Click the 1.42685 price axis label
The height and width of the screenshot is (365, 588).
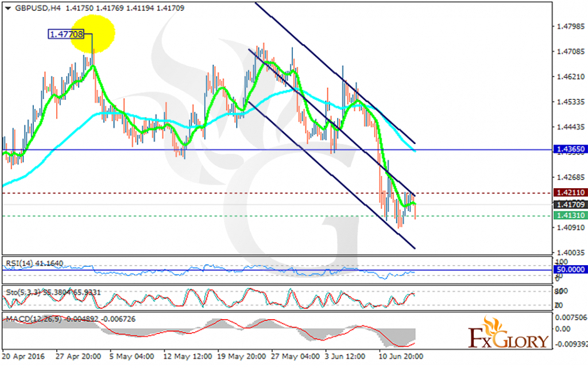click(x=571, y=177)
